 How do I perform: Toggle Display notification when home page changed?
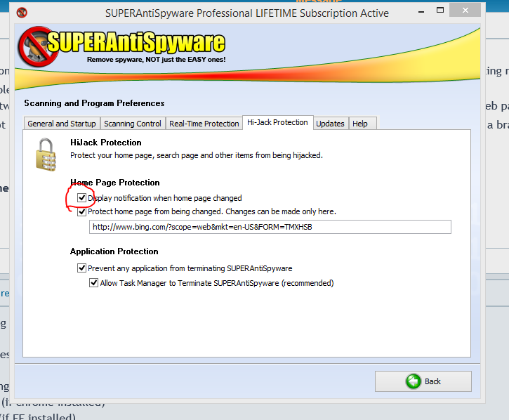81,198
